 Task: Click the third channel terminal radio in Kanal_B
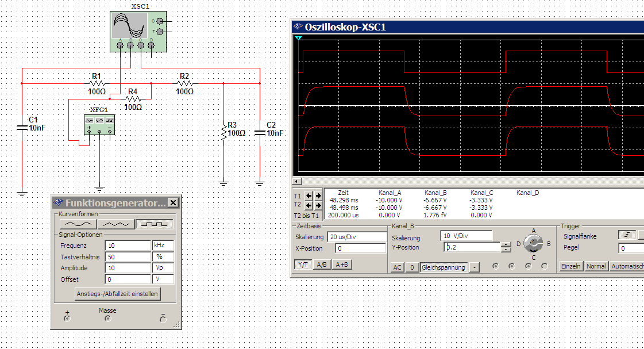(528, 266)
